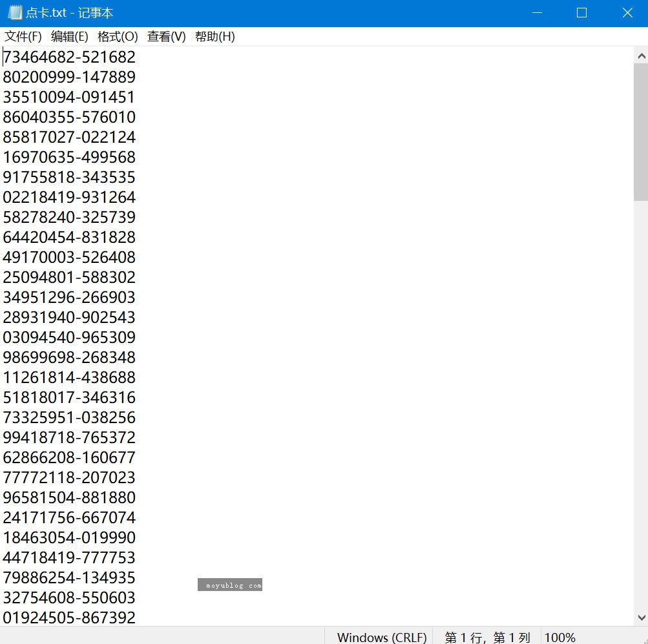Image resolution: width=648 pixels, height=644 pixels.
Task: Maximize the Notepad window
Action: pyautogui.click(x=581, y=13)
